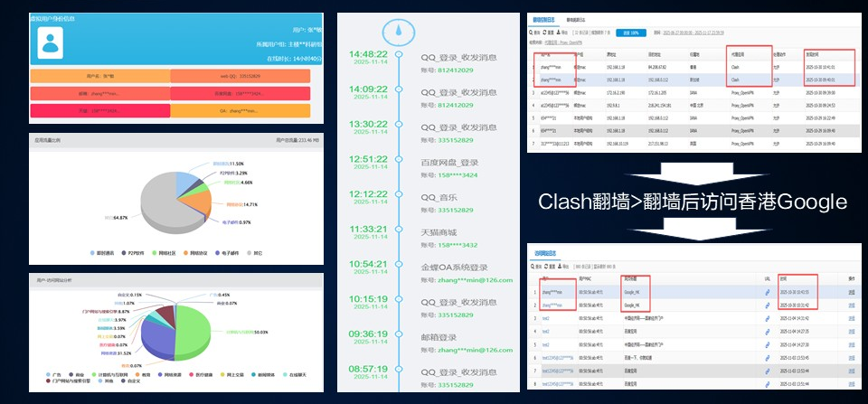Viewport: 868px width, 404px height.
Task: Click the 邮箱登录 timeline entry
Action: pyautogui.click(x=439, y=337)
